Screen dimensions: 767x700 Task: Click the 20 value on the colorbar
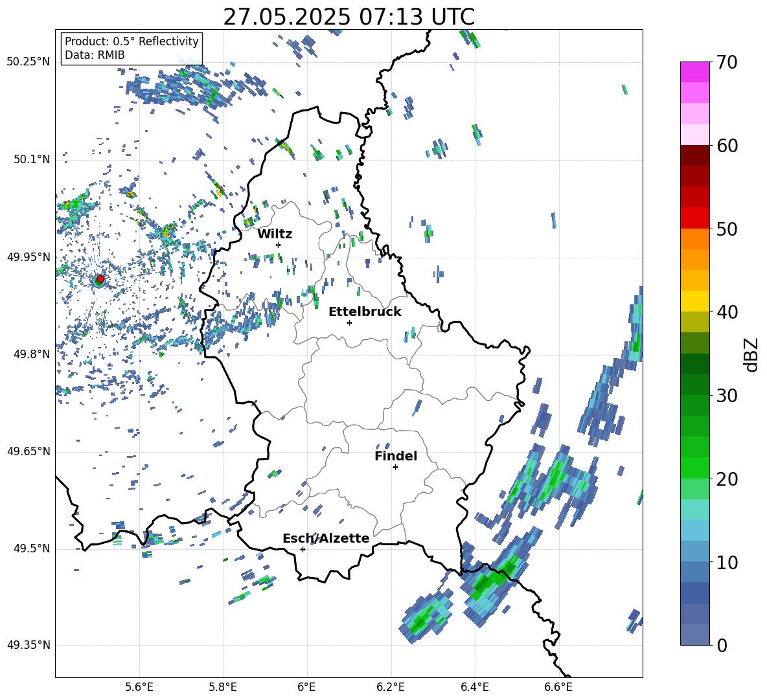click(x=727, y=479)
